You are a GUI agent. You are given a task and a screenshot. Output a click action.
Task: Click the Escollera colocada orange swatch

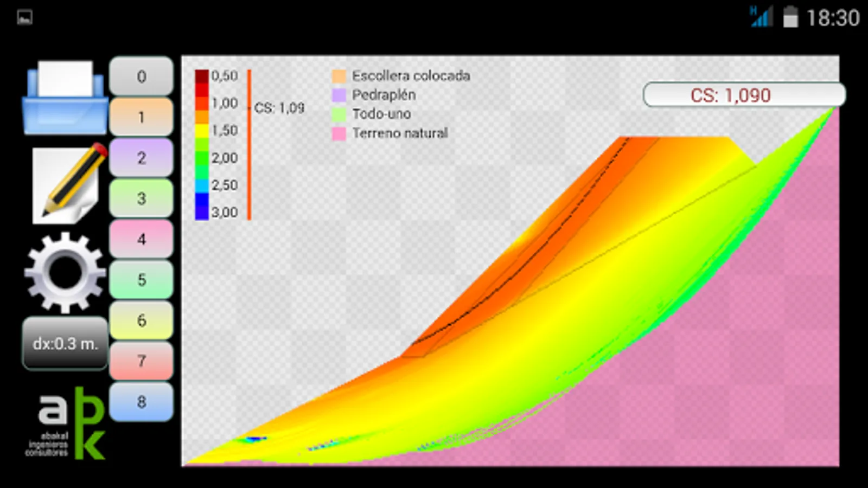(339, 76)
